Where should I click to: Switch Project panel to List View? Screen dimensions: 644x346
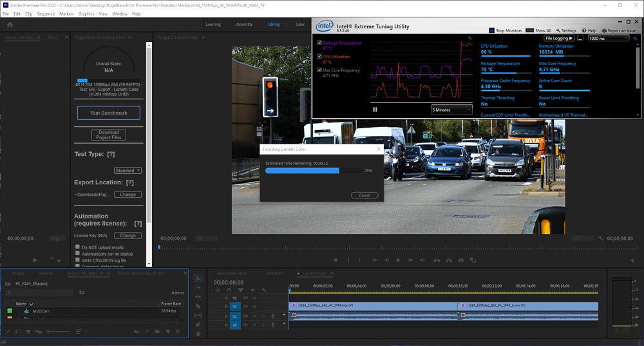point(17,332)
